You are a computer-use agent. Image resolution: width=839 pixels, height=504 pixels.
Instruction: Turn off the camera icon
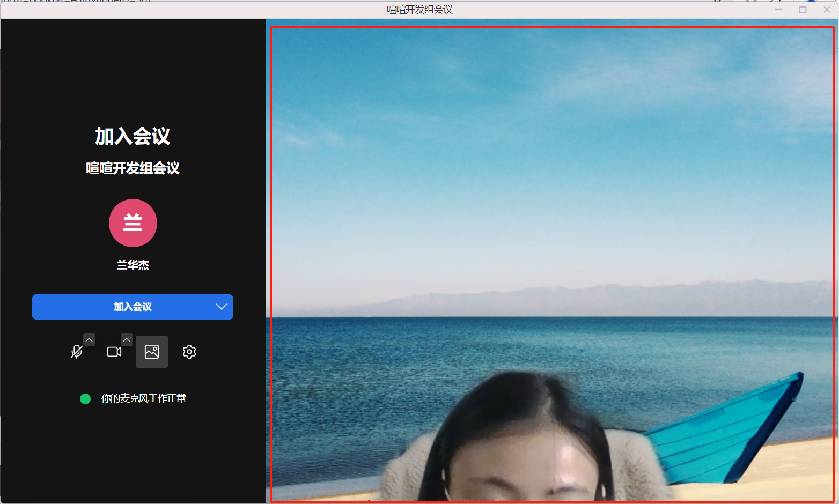(114, 352)
